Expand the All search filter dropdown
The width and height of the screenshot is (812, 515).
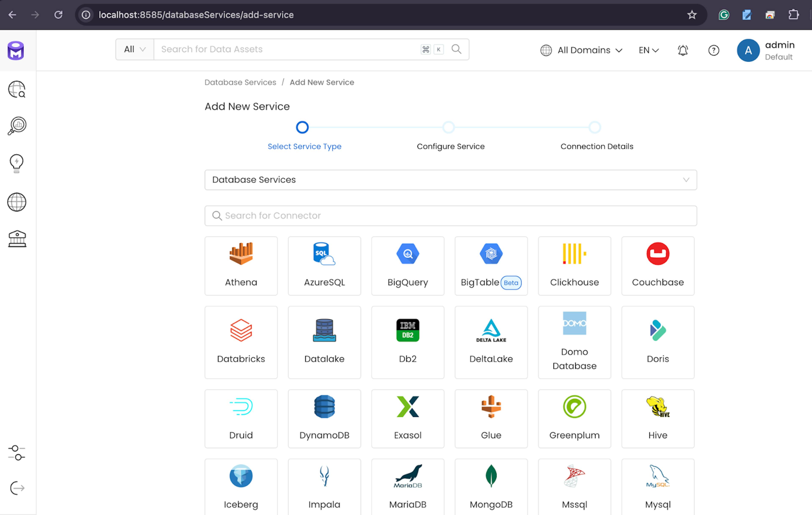point(134,49)
